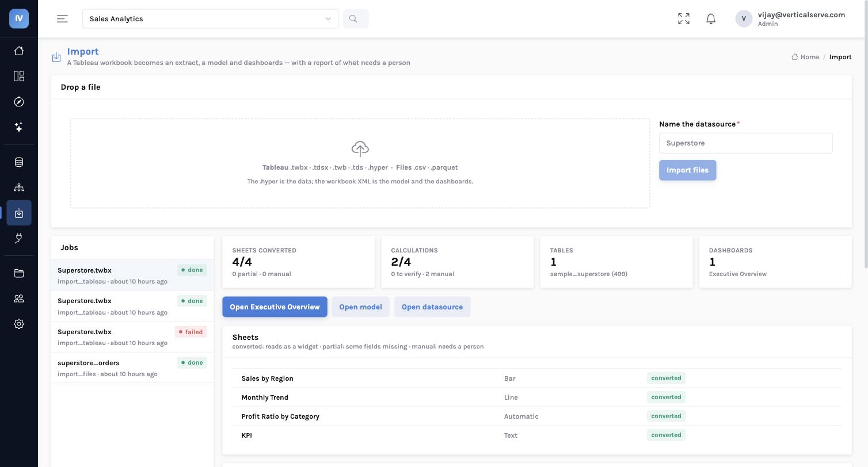Click the Open model button
The image size is (868, 467).
pyautogui.click(x=360, y=307)
